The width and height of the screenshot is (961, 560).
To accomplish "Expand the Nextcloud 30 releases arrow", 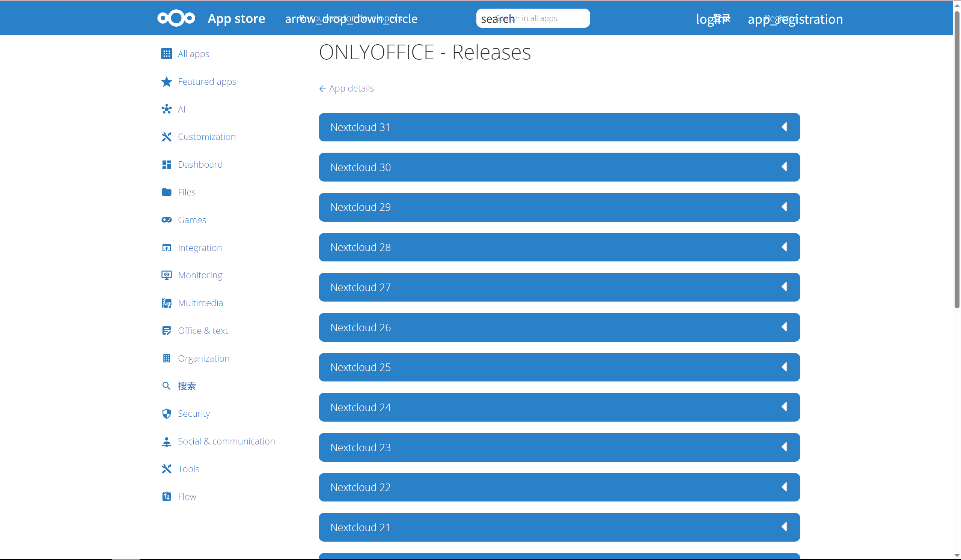I will (784, 167).
